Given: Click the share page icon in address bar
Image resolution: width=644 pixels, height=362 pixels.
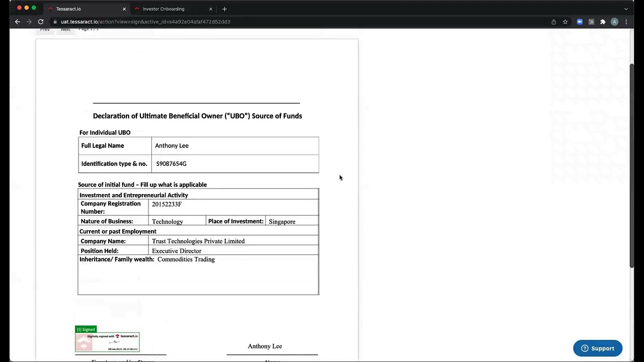Looking at the screenshot, I should [x=553, y=22].
